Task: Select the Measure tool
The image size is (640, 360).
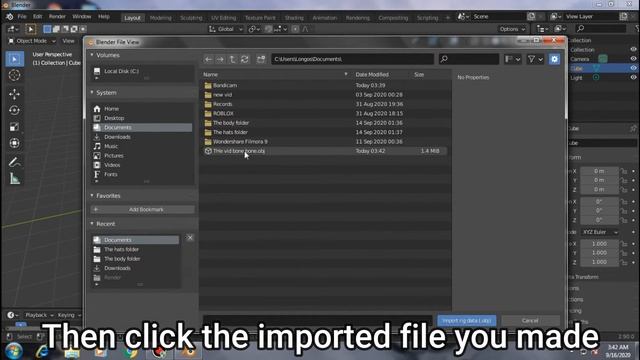Action: tap(15, 178)
